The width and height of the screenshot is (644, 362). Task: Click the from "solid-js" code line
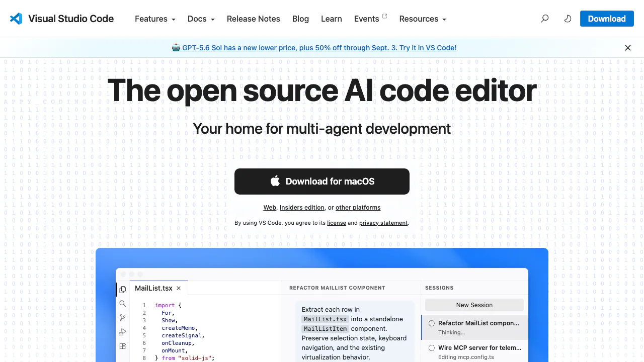click(x=185, y=358)
